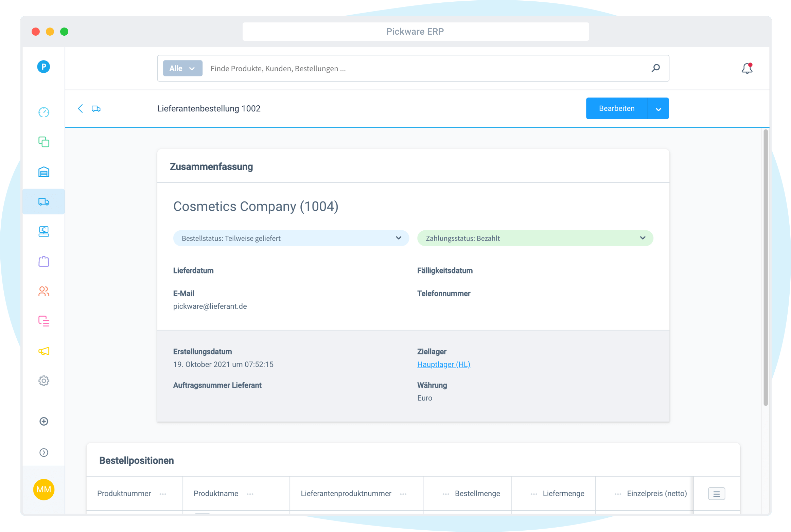The height and width of the screenshot is (532, 791).
Task: Click the Lieferantenbestellung 1002 title
Action: (209, 109)
